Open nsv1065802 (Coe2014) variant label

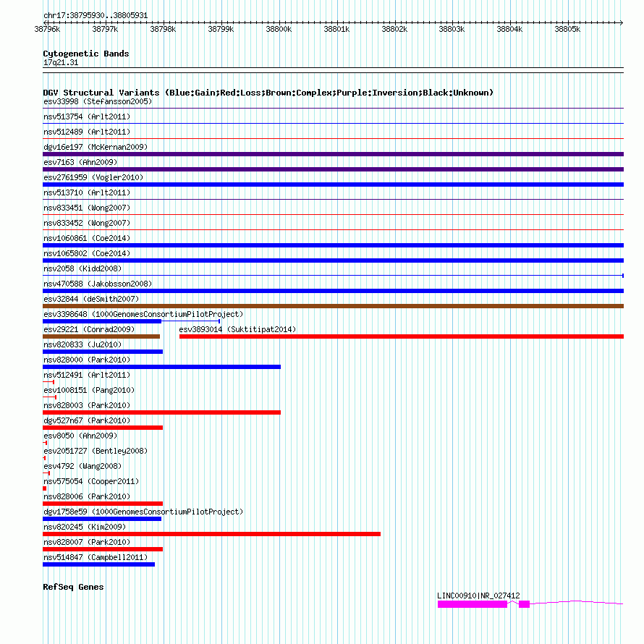87,253
